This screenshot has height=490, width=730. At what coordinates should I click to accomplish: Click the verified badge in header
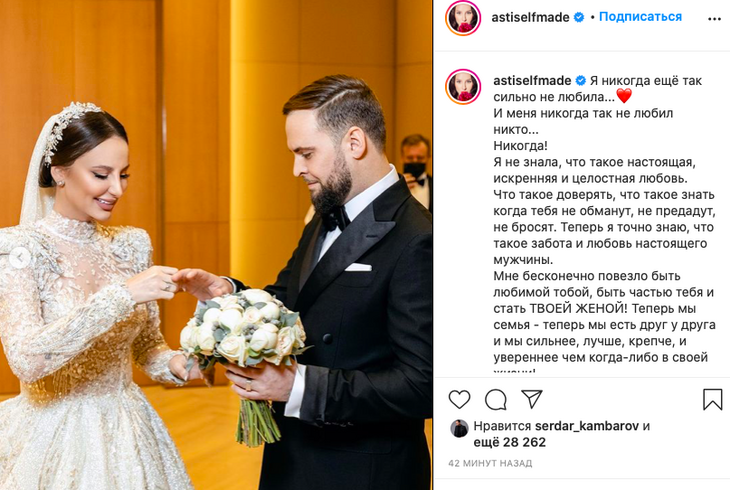tap(579, 18)
